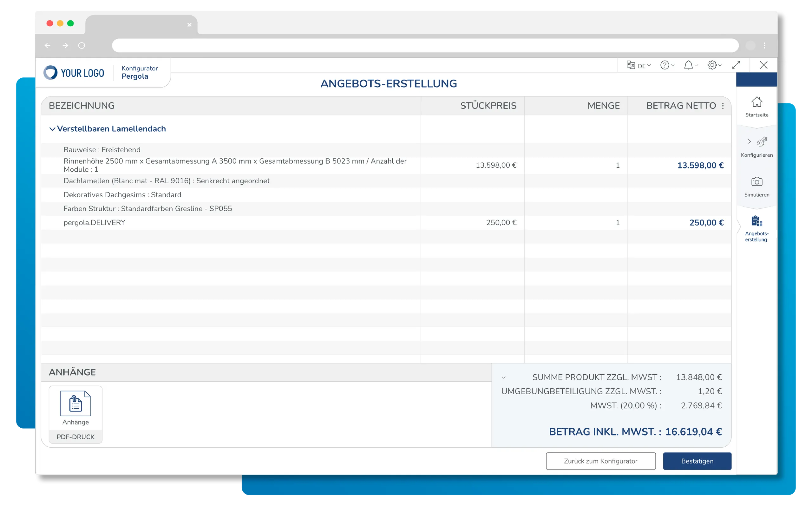Image resolution: width=812 pixels, height=506 pixels.
Task: Click the fullscreen expand arrows icon
Action: click(x=736, y=65)
